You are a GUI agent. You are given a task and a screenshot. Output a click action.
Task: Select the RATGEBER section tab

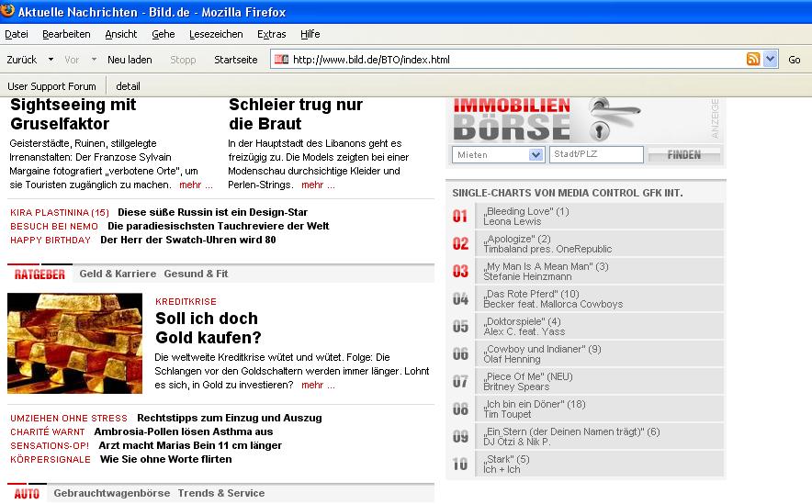(39, 274)
